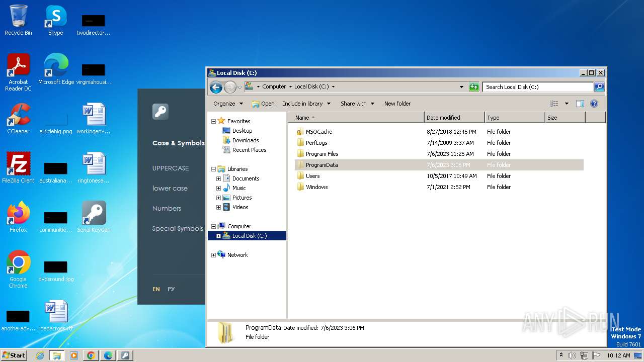Create a New folder
Viewport: 644px width, 362px height.
397,104
